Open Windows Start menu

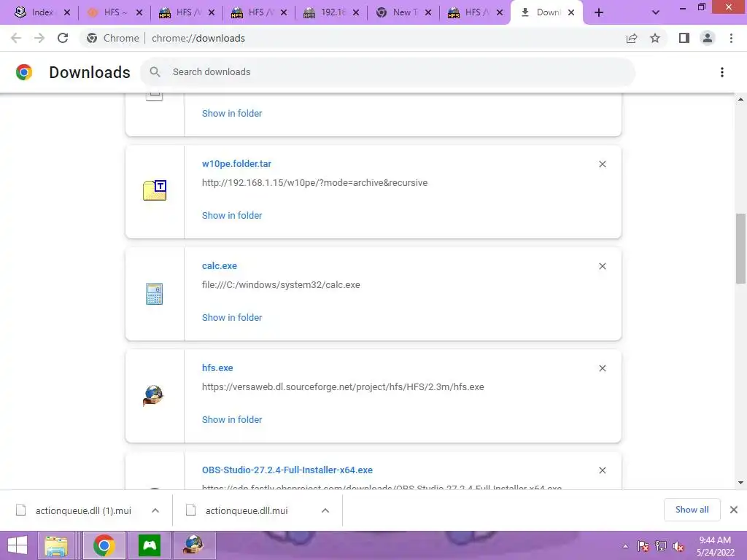point(18,545)
